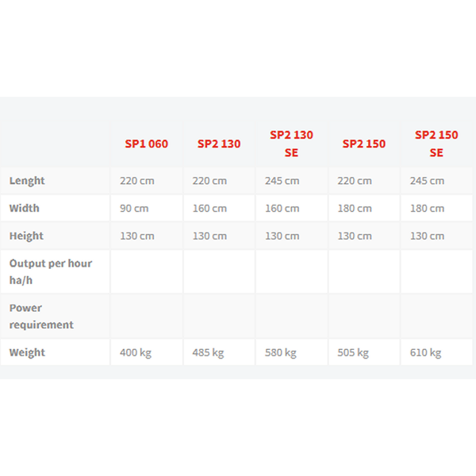476x476 pixels.
Task: Click the 90 cm width cell
Action: point(146,208)
